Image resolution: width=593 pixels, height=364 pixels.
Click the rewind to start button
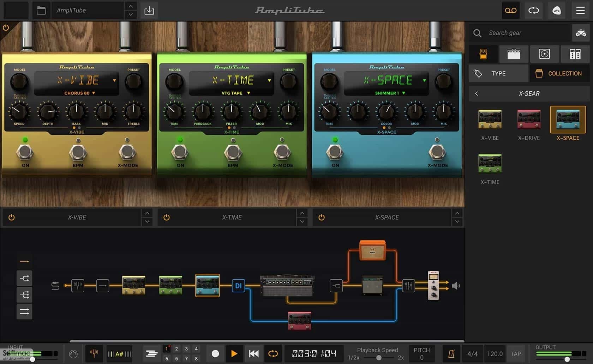pos(254,353)
